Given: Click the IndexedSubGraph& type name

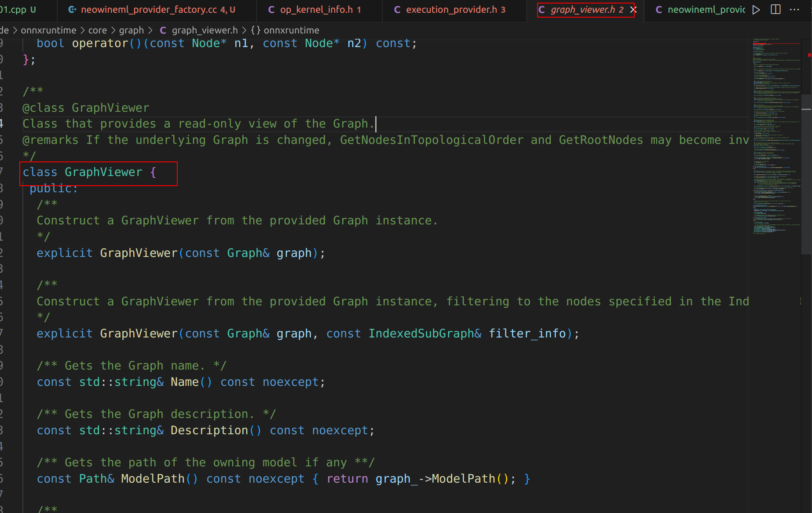Looking at the screenshot, I should (x=425, y=334).
